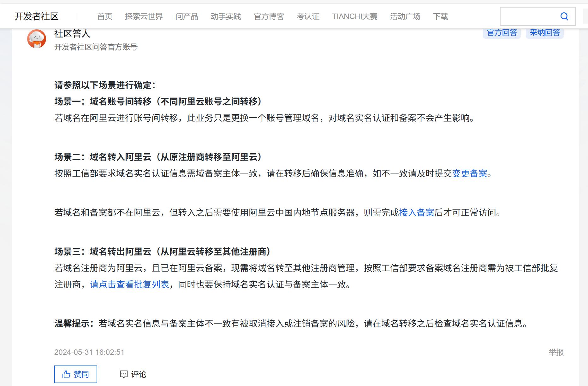Open 下载 navigation item
The width and height of the screenshot is (588, 386).
pyautogui.click(x=441, y=16)
